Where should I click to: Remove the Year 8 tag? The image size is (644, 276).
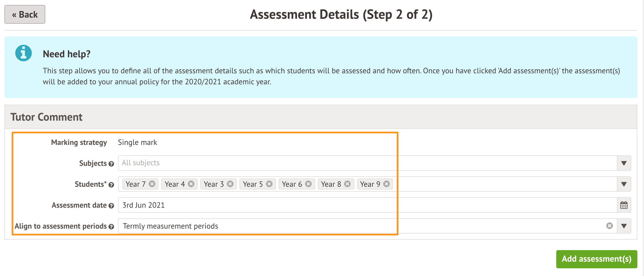coord(348,184)
